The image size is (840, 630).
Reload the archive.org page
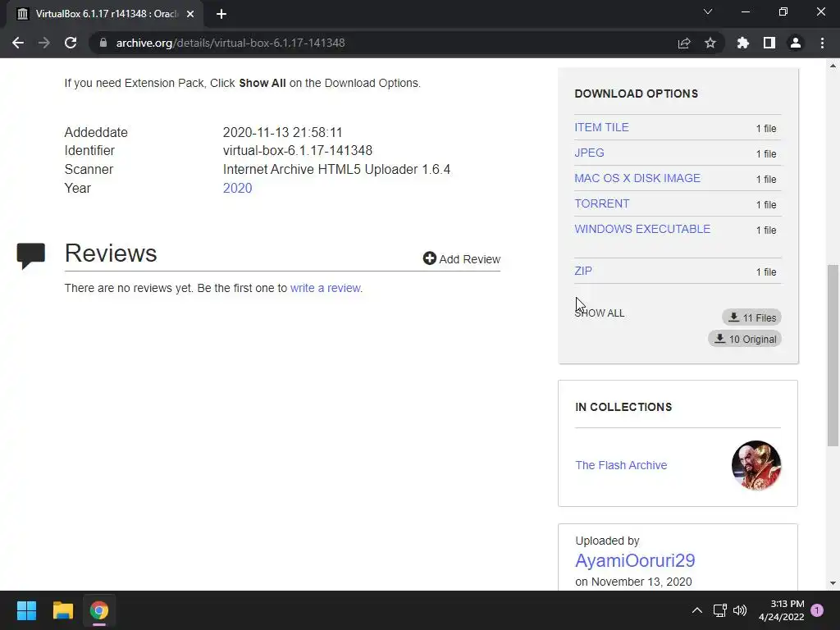pos(71,43)
